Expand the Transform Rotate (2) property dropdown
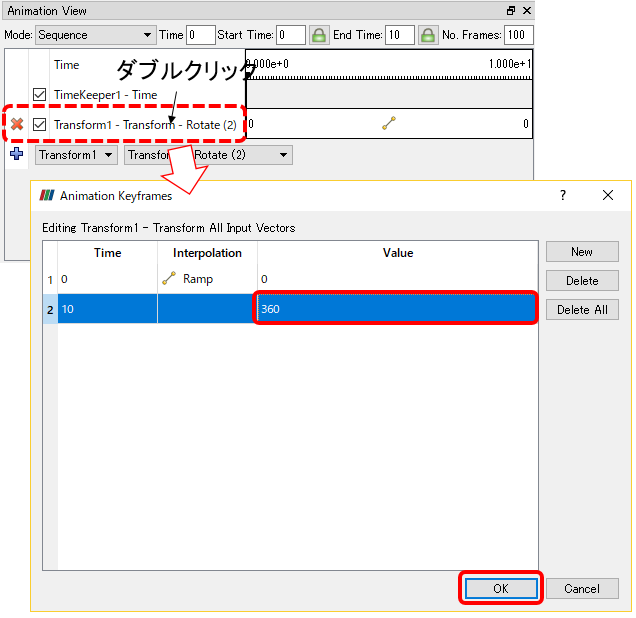636x618 pixels. (x=208, y=155)
